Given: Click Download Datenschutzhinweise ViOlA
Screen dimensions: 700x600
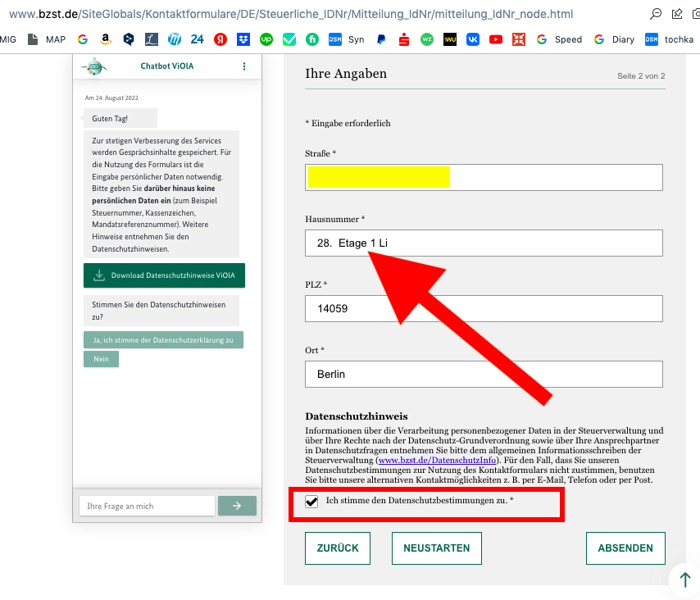Looking at the screenshot, I should [x=164, y=275].
